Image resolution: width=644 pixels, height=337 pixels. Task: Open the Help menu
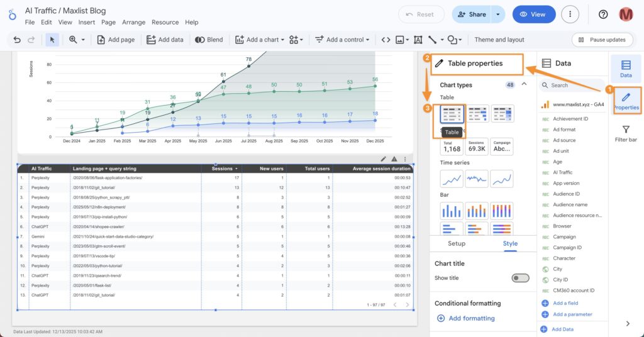point(191,22)
